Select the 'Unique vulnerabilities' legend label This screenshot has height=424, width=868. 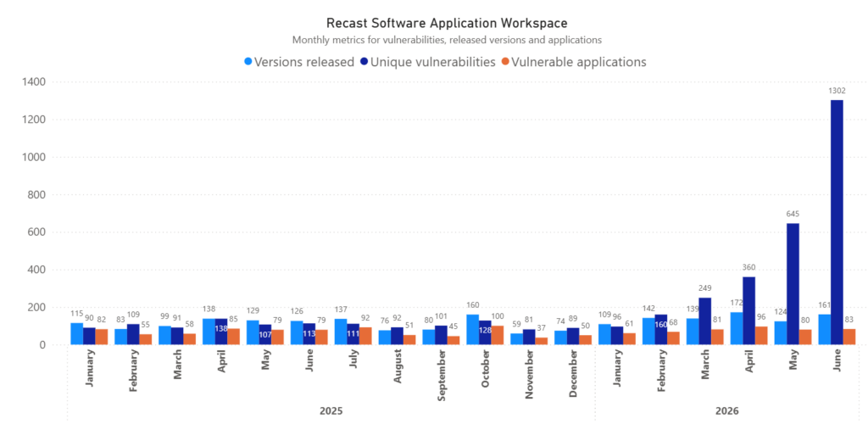(x=433, y=62)
